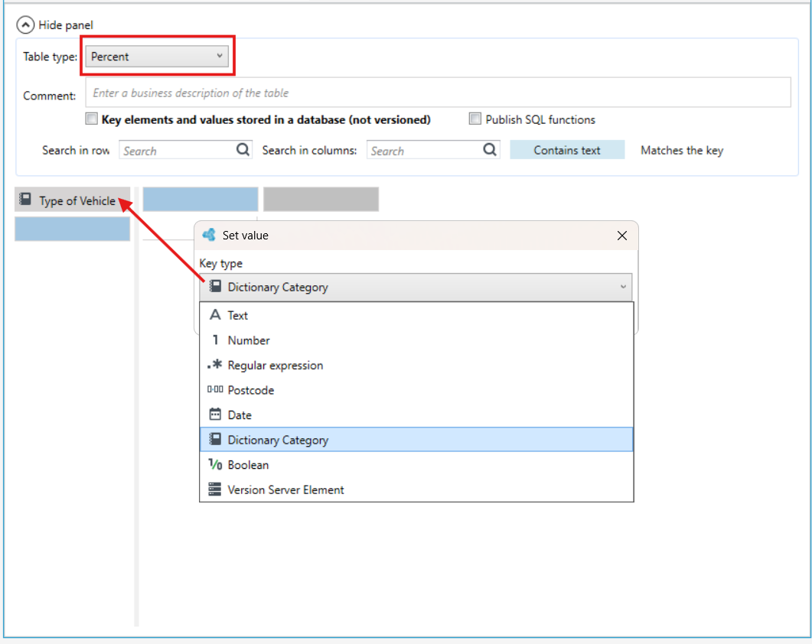Select the blue cell below Type of Vehicle
This screenshot has height=644, width=812.
click(73, 229)
